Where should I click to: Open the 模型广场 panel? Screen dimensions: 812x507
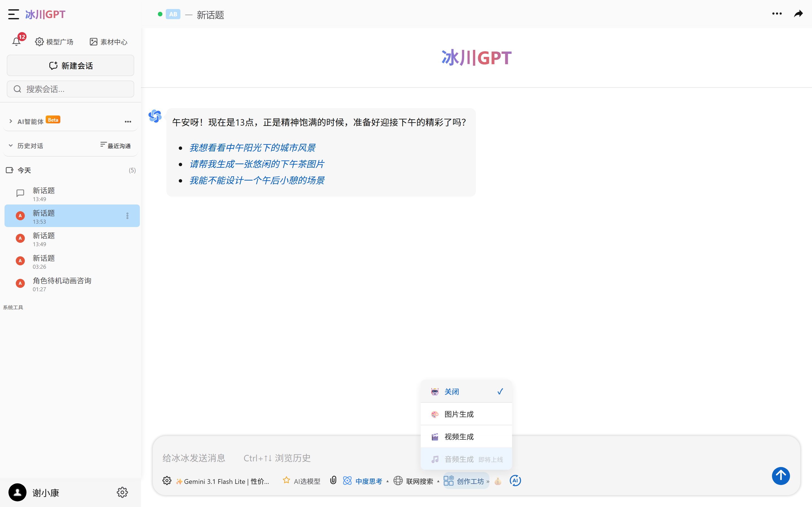(54, 41)
